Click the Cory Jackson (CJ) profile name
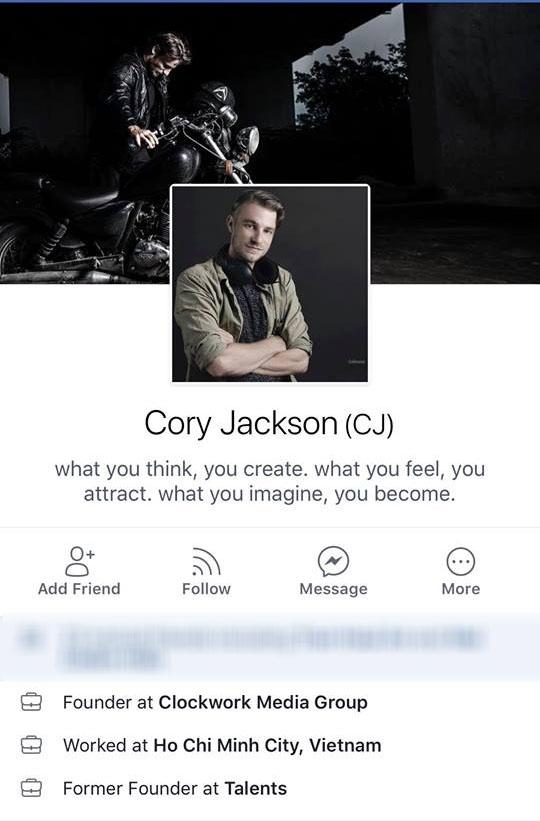The height and width of the screenshot is (821, 540). (x=269, y=423)
